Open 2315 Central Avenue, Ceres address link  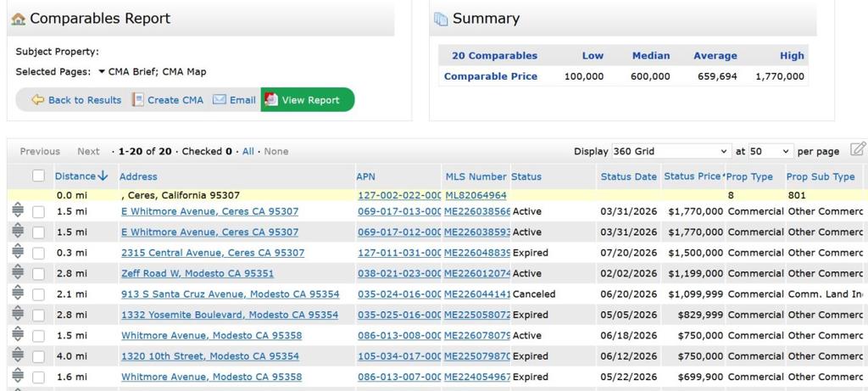[x=213, y=253]
